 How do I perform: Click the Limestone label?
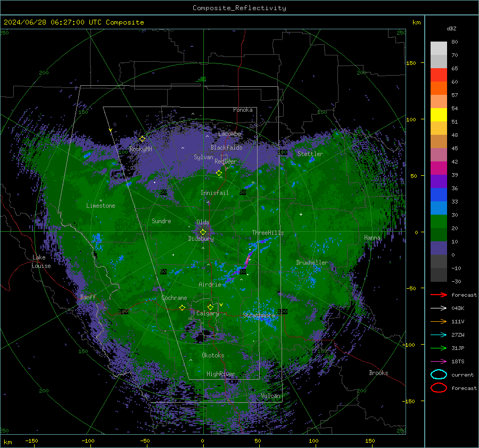101,206
